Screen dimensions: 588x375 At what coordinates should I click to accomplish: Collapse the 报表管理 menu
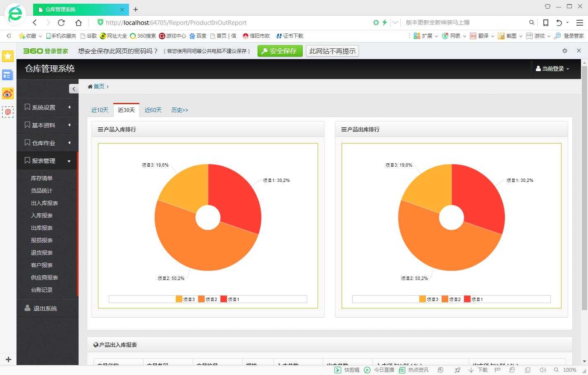[47, 161]
